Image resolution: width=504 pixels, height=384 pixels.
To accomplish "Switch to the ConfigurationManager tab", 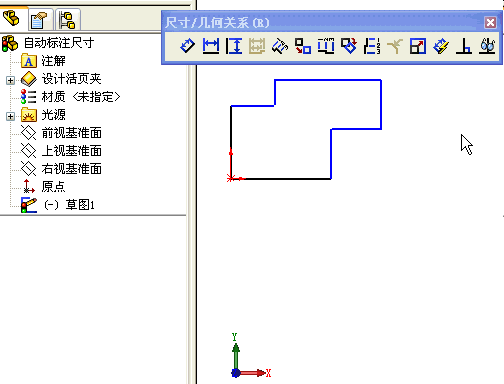I will (67, 20).
